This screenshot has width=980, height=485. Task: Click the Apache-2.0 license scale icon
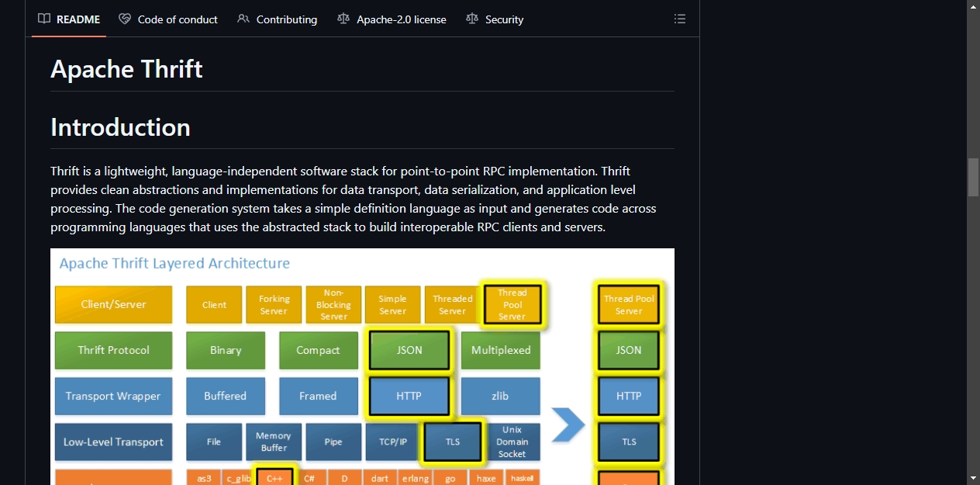343,19
